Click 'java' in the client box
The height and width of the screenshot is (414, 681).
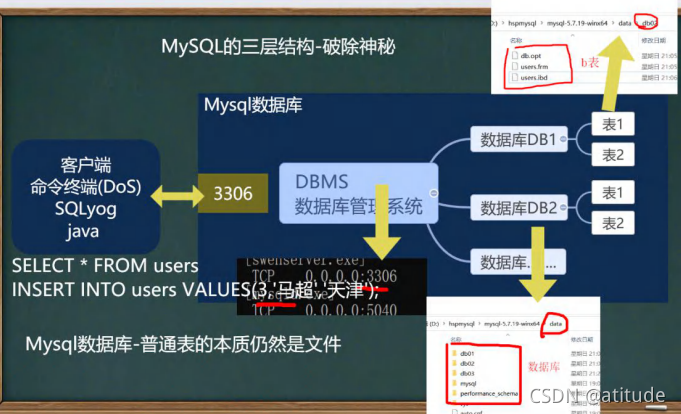coord(83,231)
